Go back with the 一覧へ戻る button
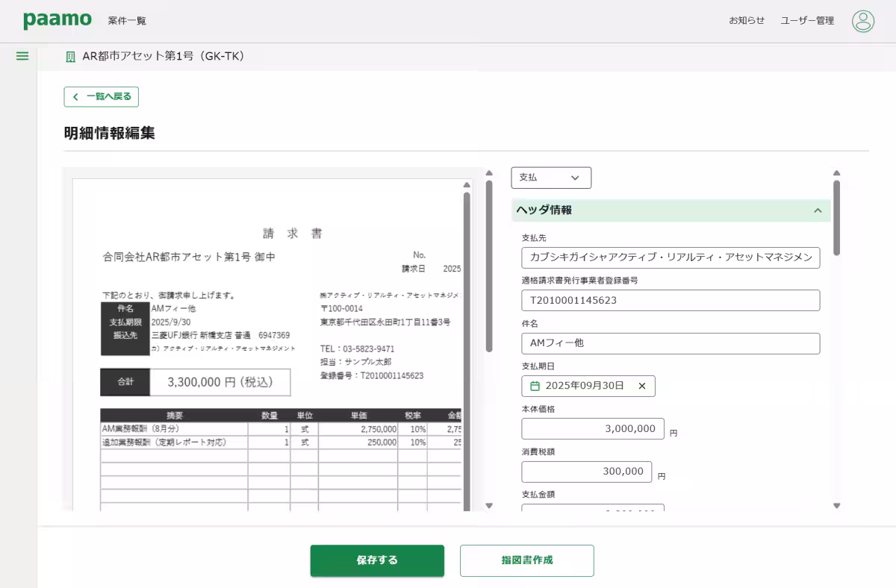Screen dimensions: 896x588 [101, 96]
